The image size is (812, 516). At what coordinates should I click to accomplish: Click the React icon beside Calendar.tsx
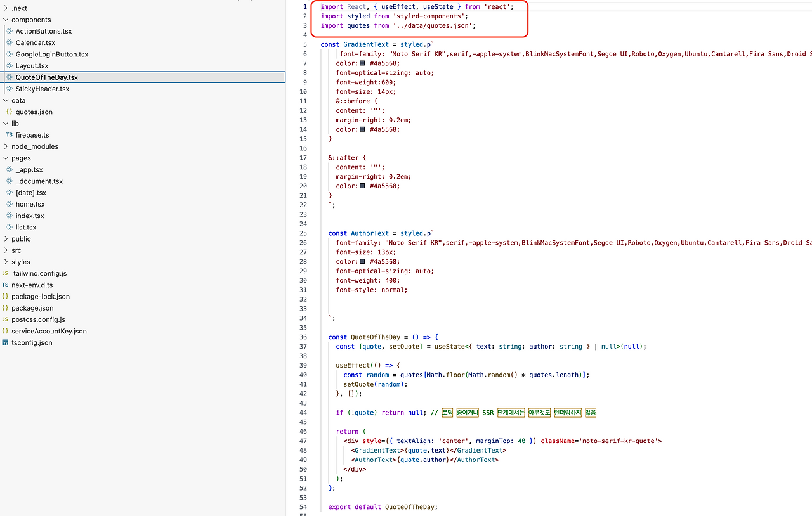tap(10, 42)
